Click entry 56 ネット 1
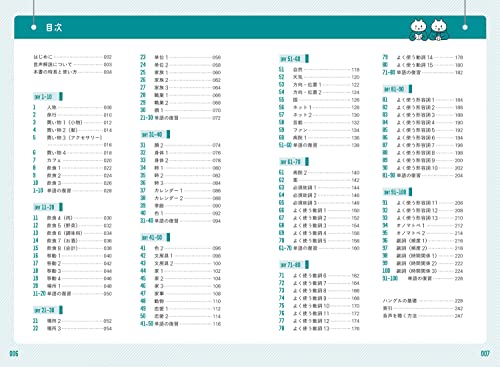 pos(319,107)
